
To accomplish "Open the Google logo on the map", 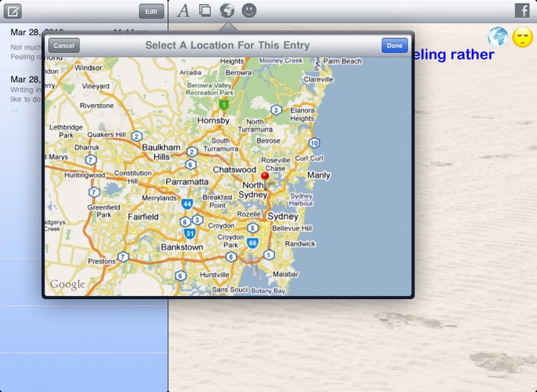I will point(67,285).
